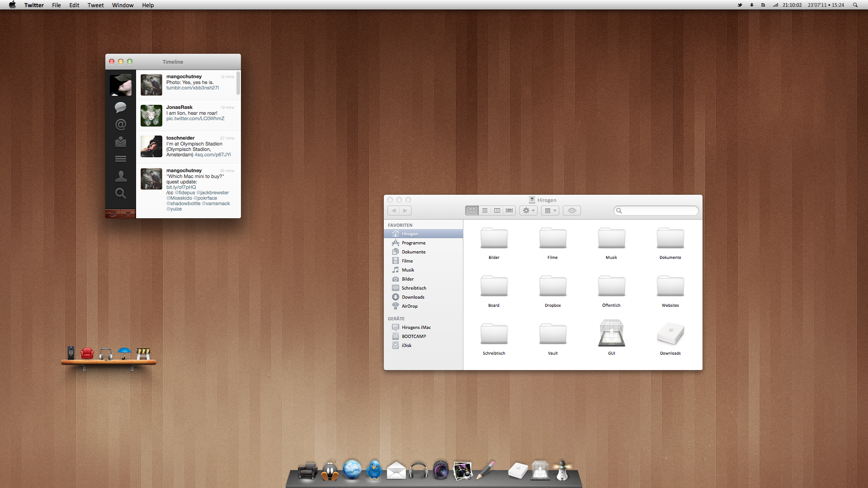
Task: Select the Downloads drive icon in Finder content
Action: [x=670, y=334]
